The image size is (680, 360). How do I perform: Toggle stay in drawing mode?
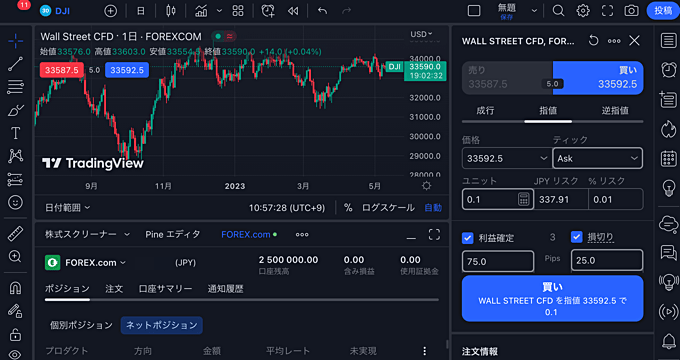pyautogui.click(x=15, y=311)
